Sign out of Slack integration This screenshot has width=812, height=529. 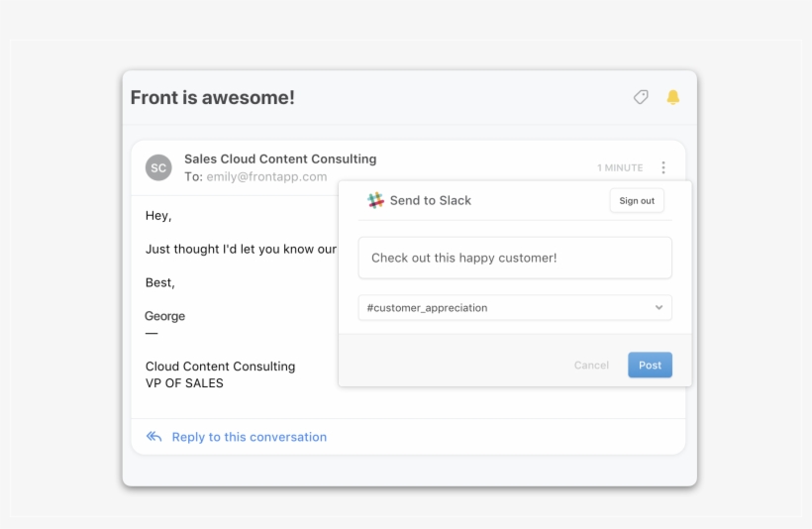click(637, 200)
